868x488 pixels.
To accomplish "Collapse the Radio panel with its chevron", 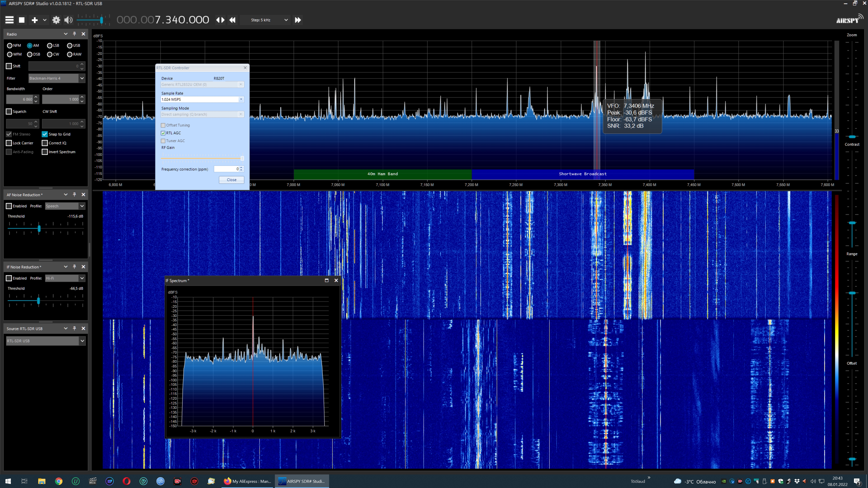I will click(x=66, y=34).
